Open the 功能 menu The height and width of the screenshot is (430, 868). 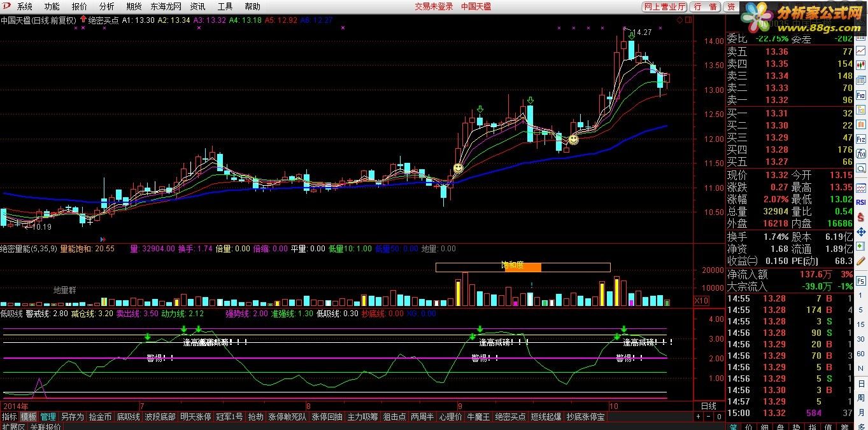point(52,6)
